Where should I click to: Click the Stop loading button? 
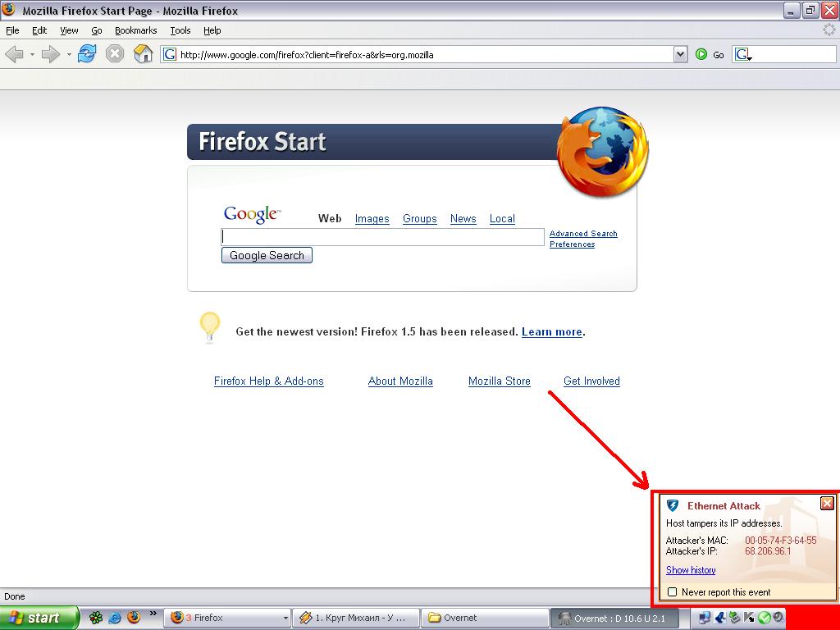point(115,54)
